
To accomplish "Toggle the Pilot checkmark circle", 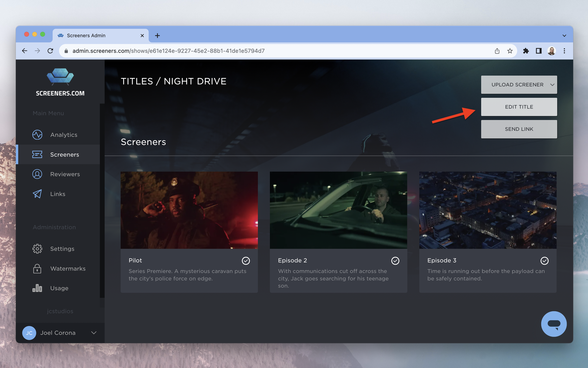I will click(246, 261).
